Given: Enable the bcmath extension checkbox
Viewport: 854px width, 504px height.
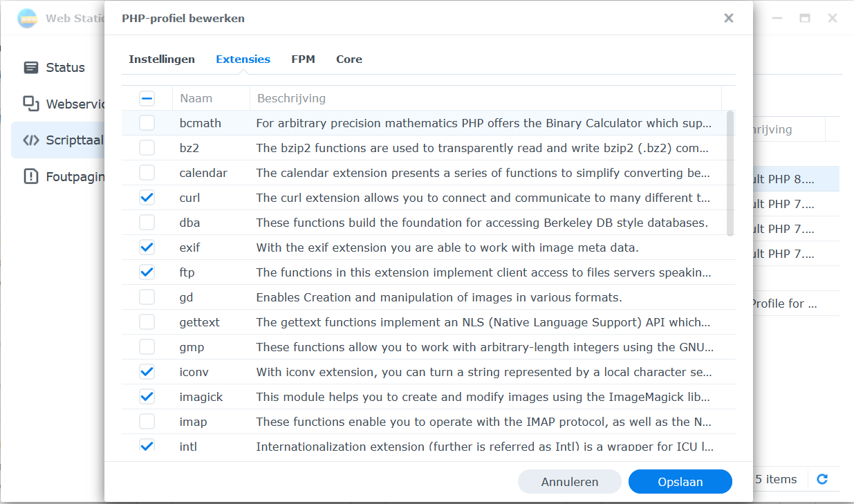Looking at the screenshot, I should (x=147, y=123).
